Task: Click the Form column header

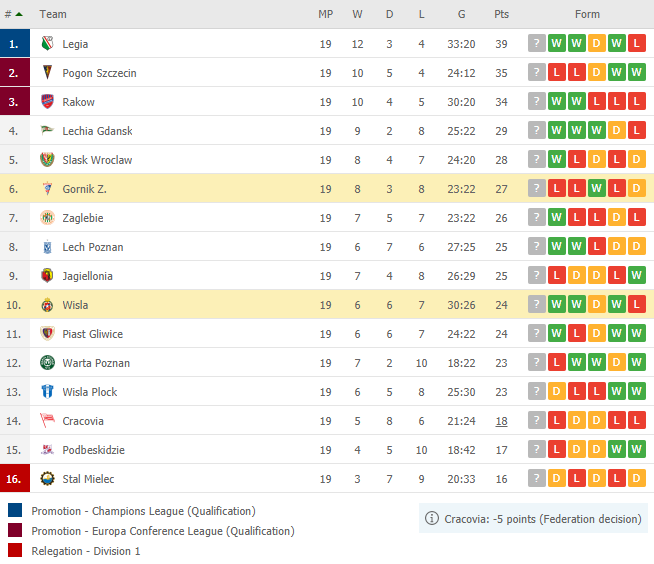Action: pos(587,14)
